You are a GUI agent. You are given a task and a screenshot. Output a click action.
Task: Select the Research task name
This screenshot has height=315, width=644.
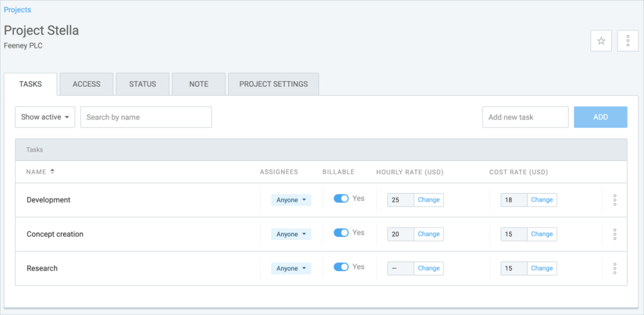pos(42,268)
